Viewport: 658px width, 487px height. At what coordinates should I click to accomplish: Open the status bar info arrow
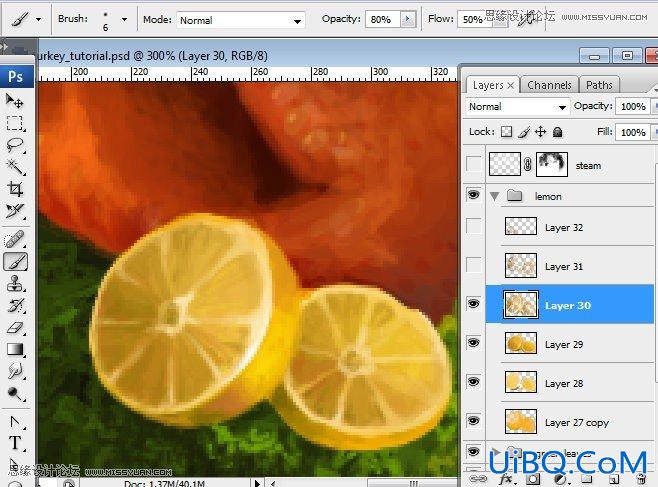tap(257, 483)
